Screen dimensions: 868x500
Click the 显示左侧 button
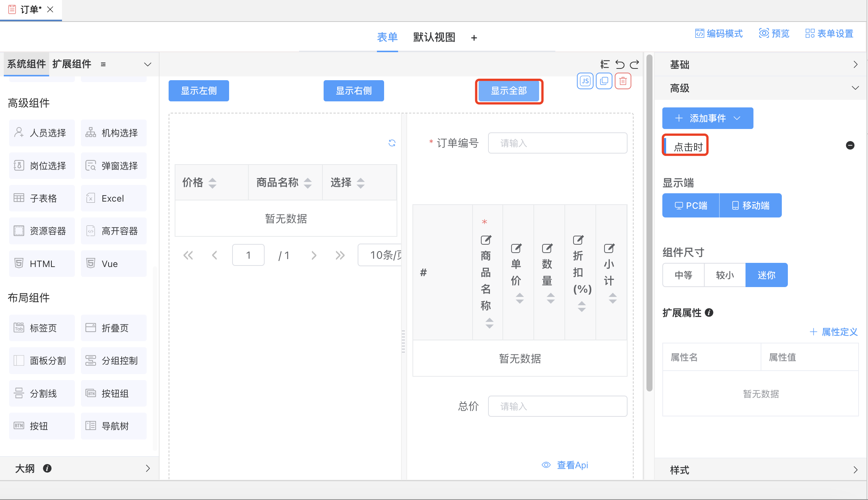pyautogui.click(x=199, y=91)
